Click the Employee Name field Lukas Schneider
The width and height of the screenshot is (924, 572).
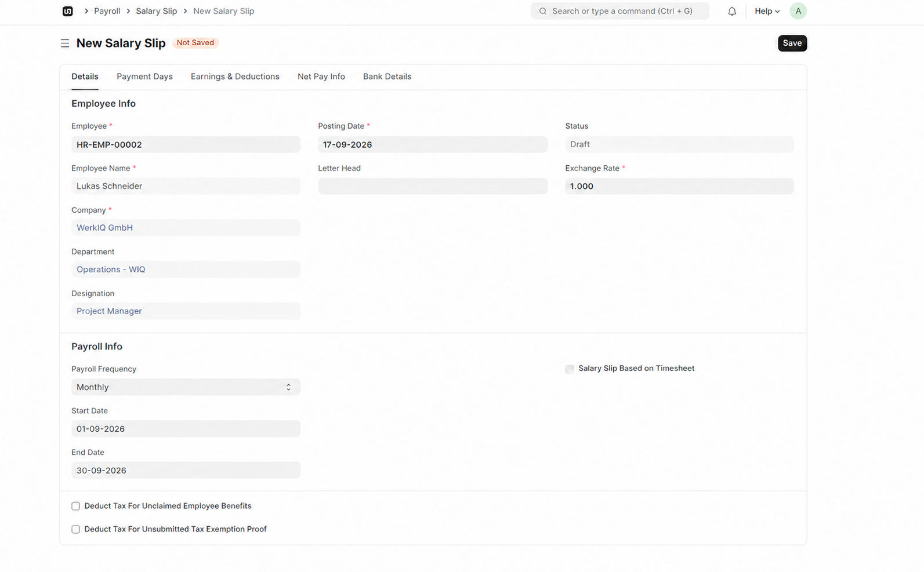click(x=186, y=186)
